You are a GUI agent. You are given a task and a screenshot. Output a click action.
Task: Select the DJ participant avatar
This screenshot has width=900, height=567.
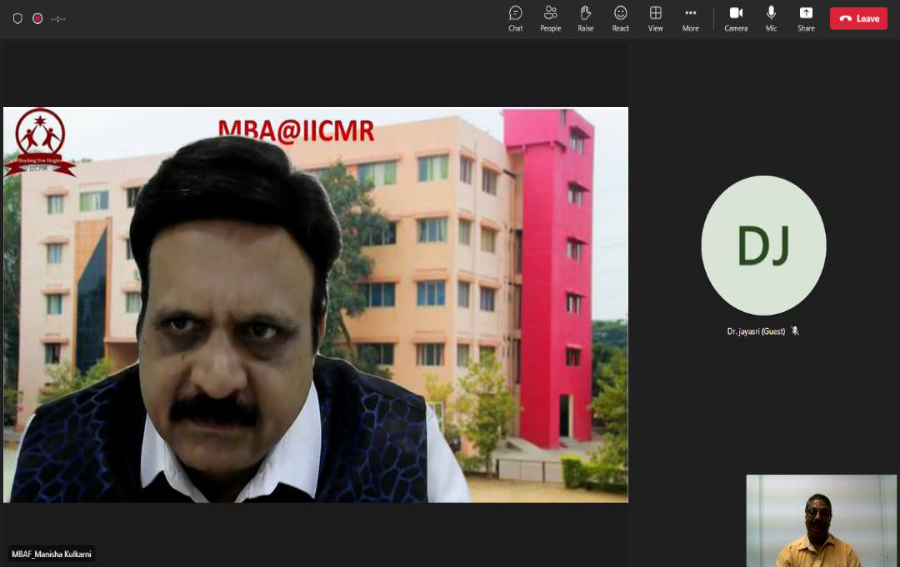tap(763, 246)
